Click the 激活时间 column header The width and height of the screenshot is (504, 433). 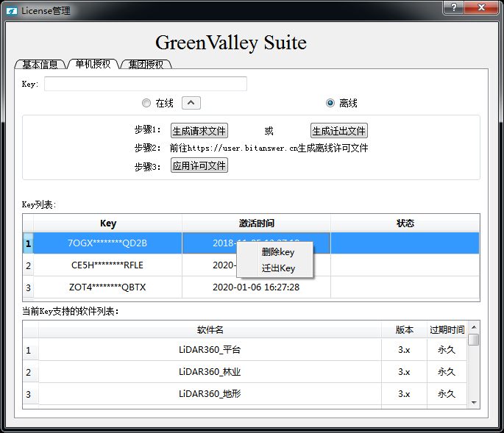tap(256, 223)
